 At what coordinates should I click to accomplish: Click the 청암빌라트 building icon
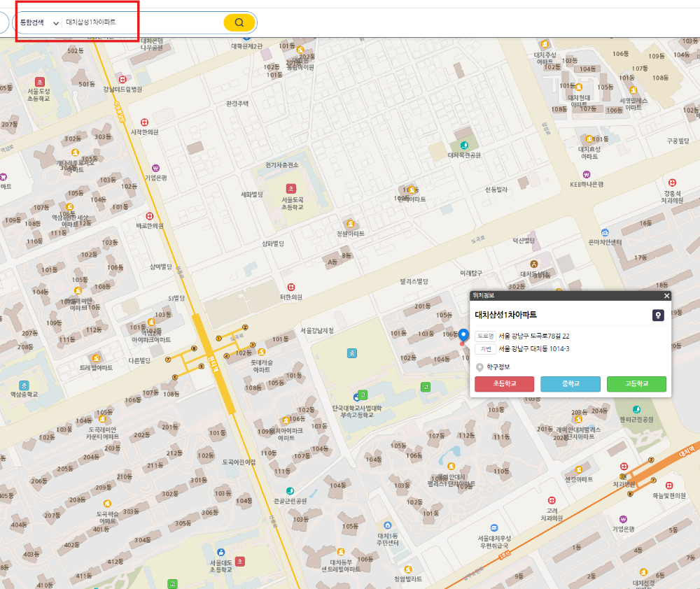[x=407, y=570]
